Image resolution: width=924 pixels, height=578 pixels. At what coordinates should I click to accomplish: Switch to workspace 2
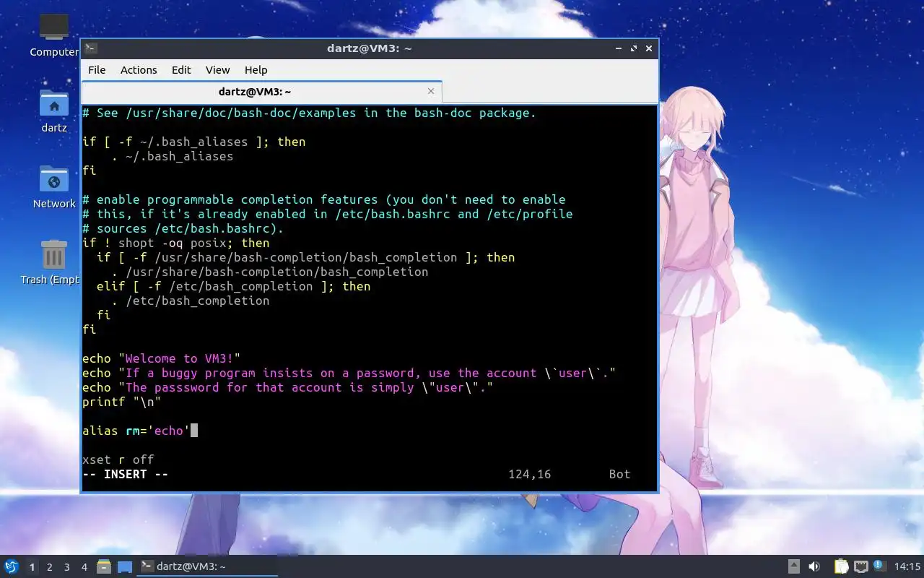pyautogui.click(x=49, y=567)
